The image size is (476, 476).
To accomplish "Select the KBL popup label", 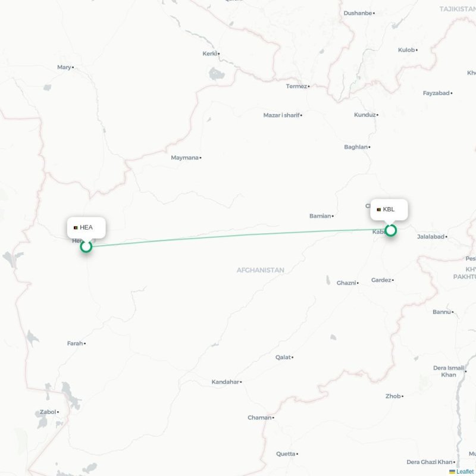I will (389, 209).
